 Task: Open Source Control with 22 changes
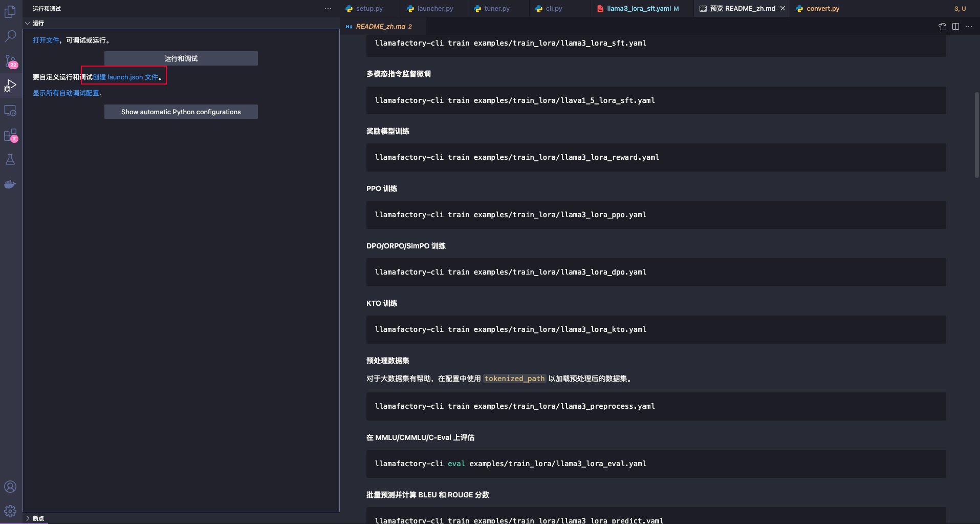[10, 61]
